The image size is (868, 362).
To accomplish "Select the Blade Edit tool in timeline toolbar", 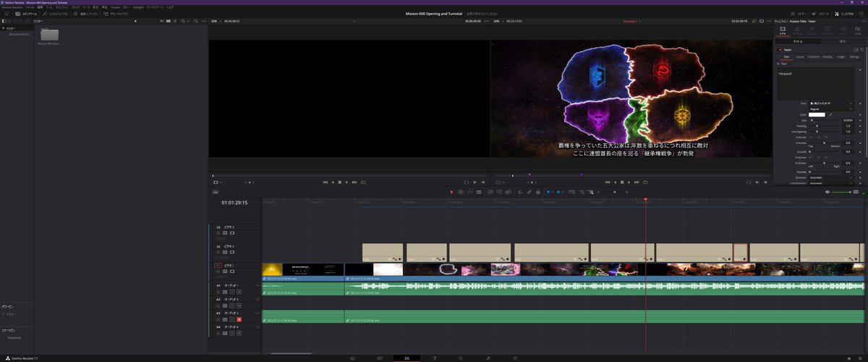I will 479,192.
